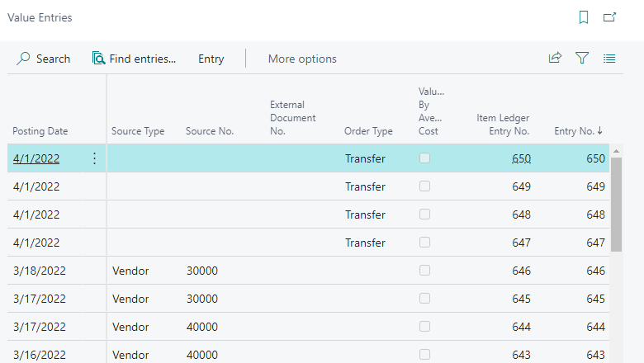Open Posting Date column header options
644x363 pixels.
coord(40,131)
